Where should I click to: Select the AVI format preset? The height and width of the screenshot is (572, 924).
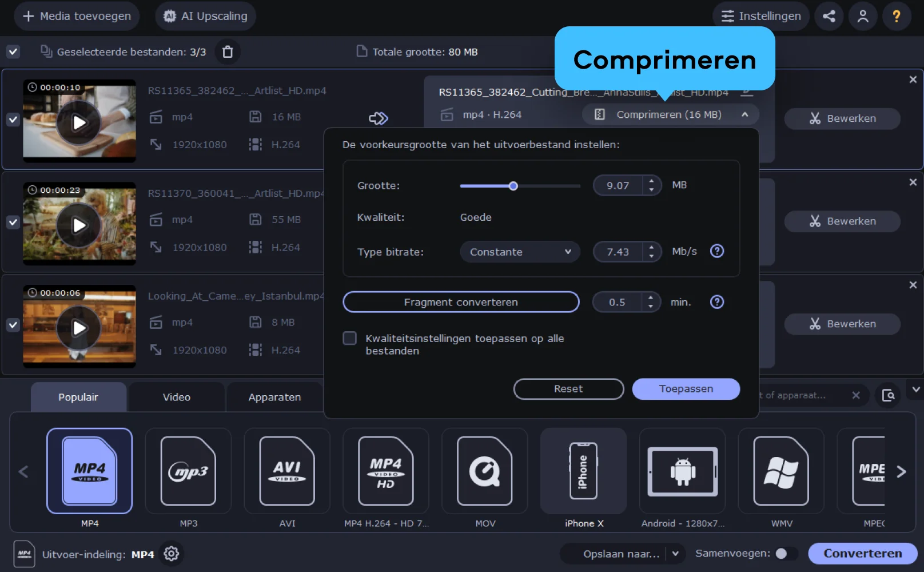pos(287,471)
